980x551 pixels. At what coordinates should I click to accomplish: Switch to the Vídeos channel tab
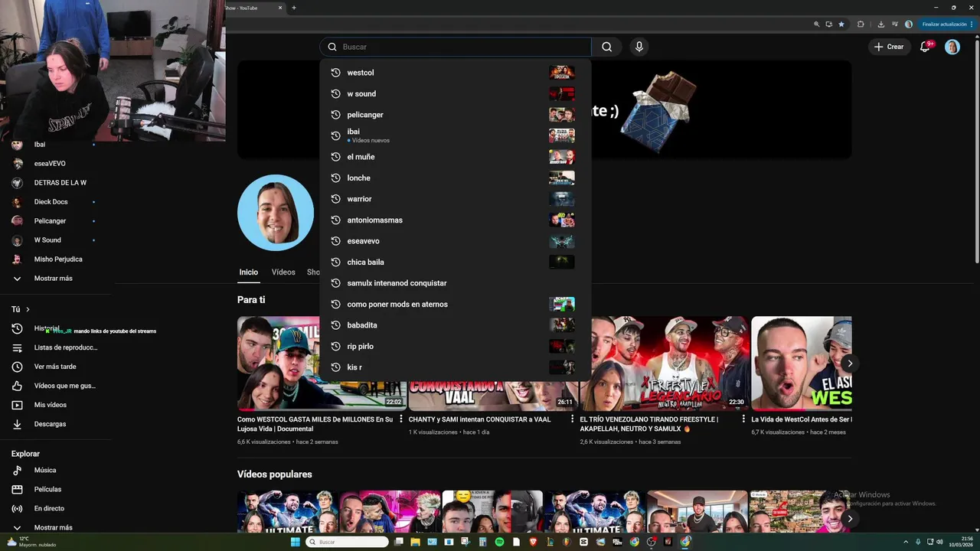point(283,272)
